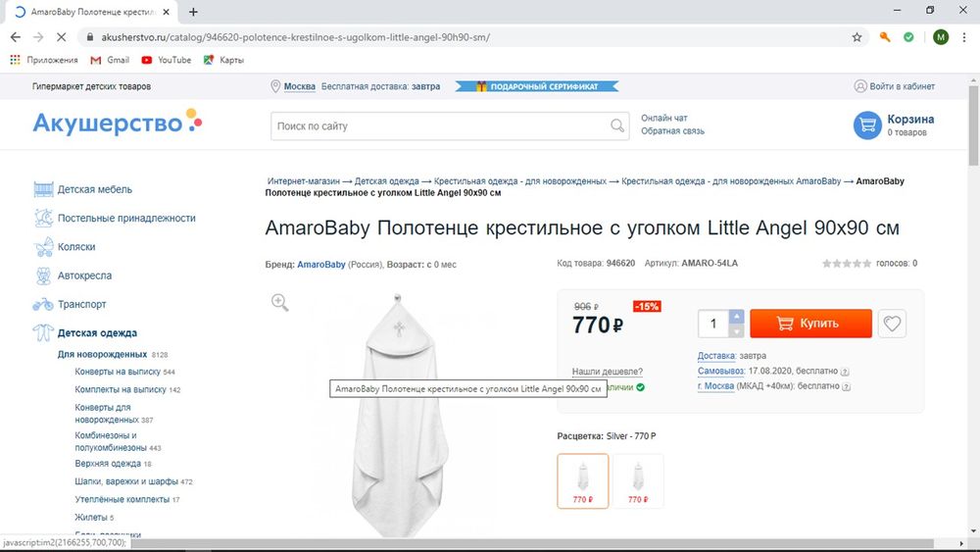Select the Silver colour variant thumbnail
The height and width of the screenshot is (552, 980).
(x=583, y=480)
